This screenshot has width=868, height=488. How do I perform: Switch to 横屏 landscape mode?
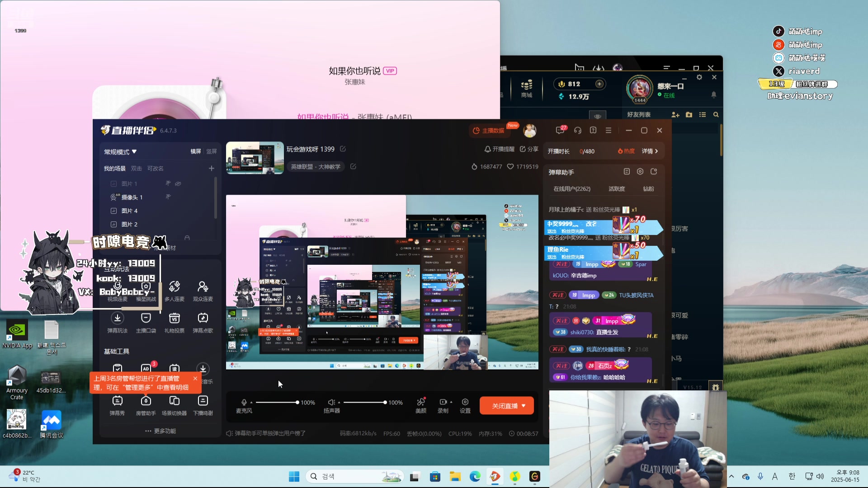195,151
